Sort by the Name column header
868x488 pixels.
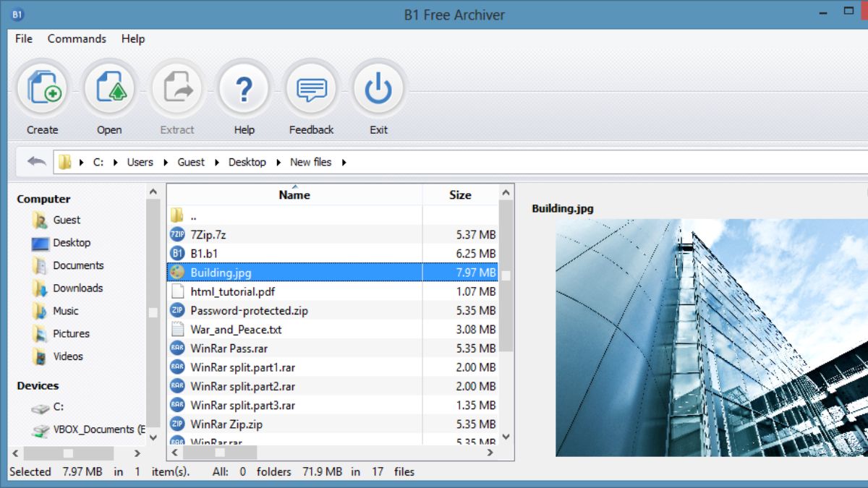(x=294, y=194)
